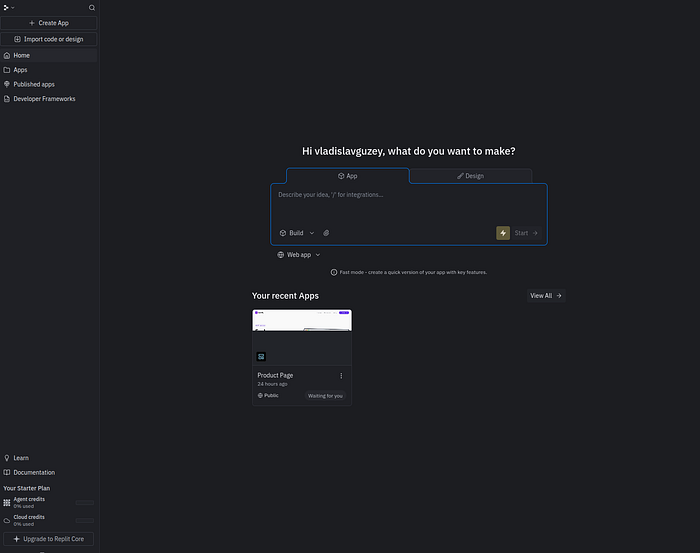Click the 24 hours ago timestamp
This screenshot has height=553, width=700.
point(272,384)
